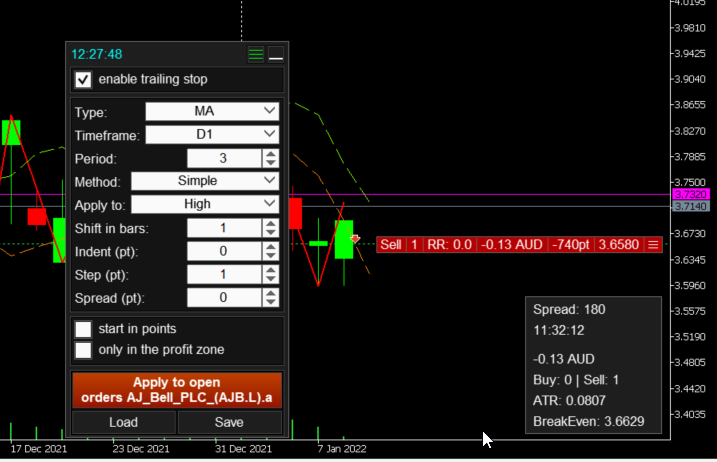The image size is (717, 462).
Task: Decrease the Period value with down arrow
Action: pyautogui.click(x=271, y=163)
